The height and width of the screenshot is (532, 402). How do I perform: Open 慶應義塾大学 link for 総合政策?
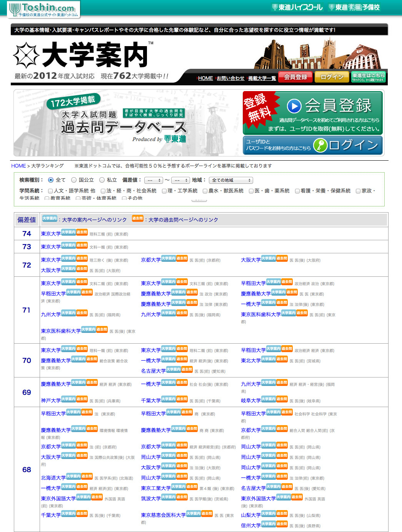pos(56,361)
